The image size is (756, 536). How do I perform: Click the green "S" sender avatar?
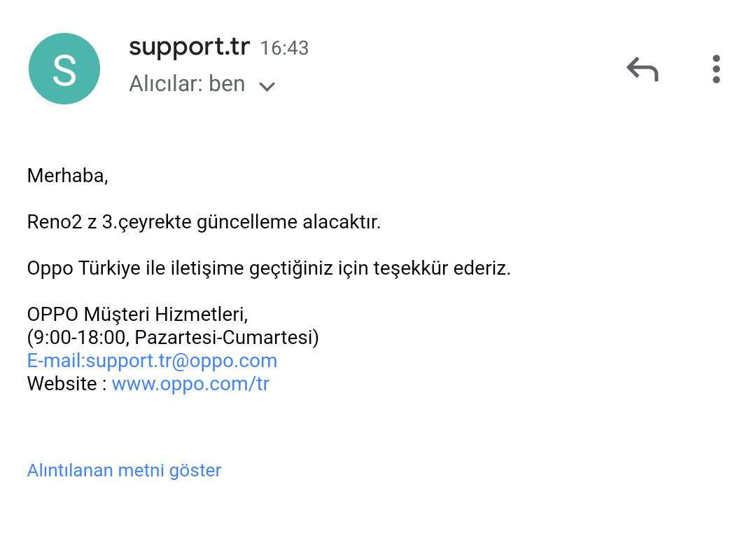coord(64,69)
